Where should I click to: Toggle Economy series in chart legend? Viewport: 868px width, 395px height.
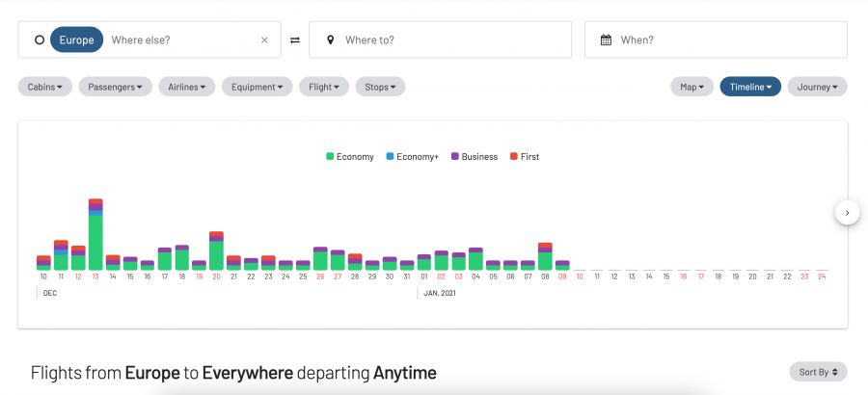350,156
